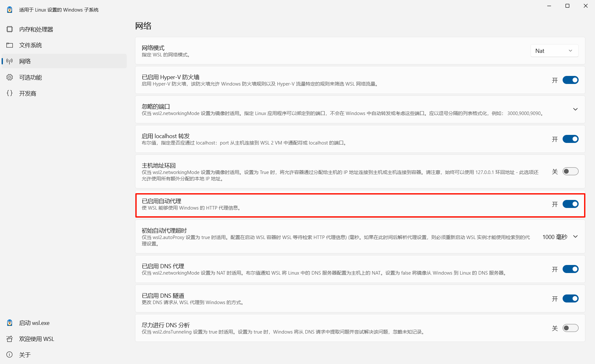This screenshot has width=595, height=364.
Task: Click the optional features gear icon
Action: point(10,77)
